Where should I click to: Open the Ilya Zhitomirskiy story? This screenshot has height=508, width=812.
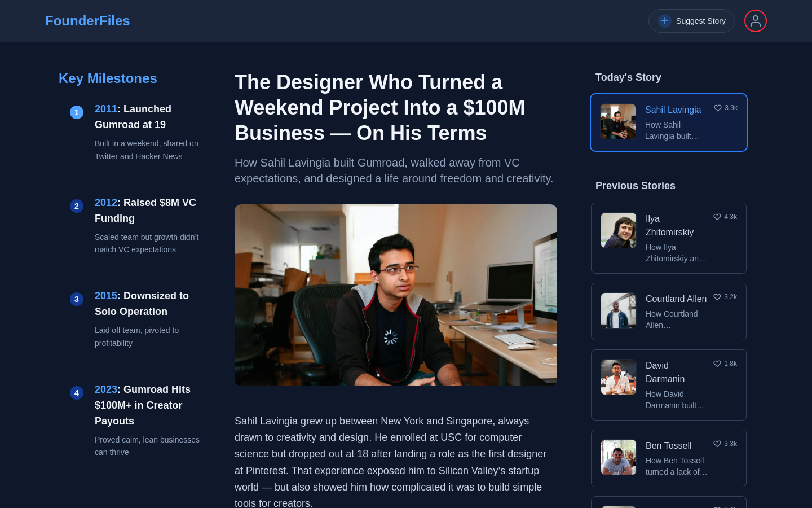[x=669, y=238]
